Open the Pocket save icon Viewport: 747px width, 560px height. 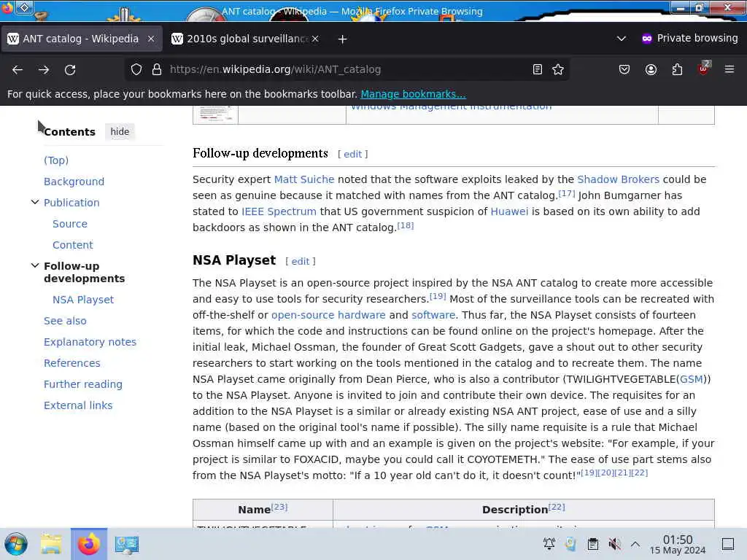[x=624, y=69]
